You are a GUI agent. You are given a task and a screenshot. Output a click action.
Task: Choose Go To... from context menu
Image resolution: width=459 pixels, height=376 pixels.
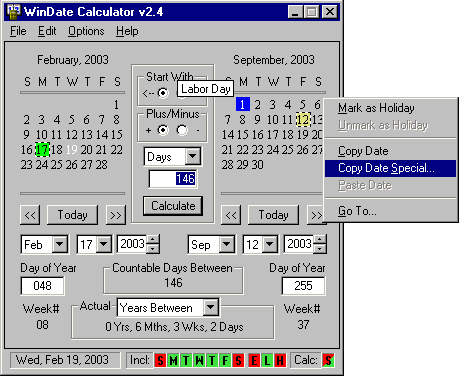coord(390,211)
